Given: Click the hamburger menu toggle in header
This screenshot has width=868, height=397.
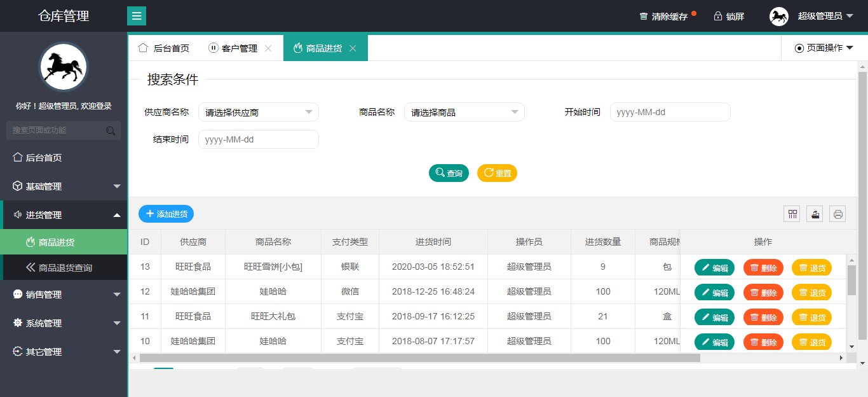Looking at the screenshot, I should [x=137, y=16].
